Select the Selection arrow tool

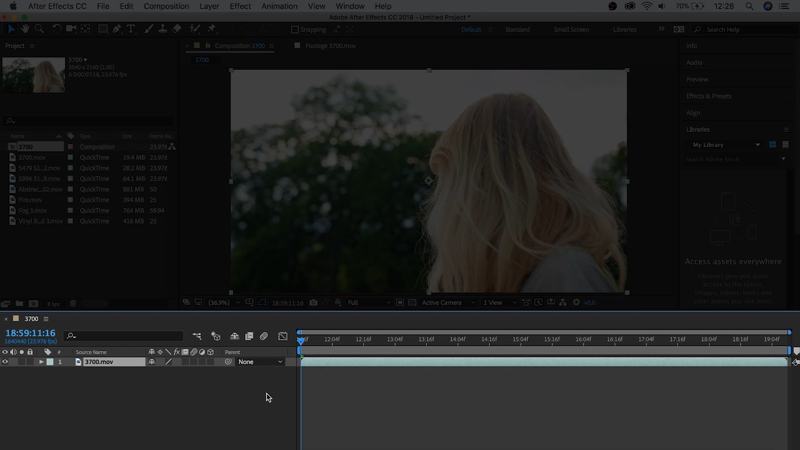[11, 29]
